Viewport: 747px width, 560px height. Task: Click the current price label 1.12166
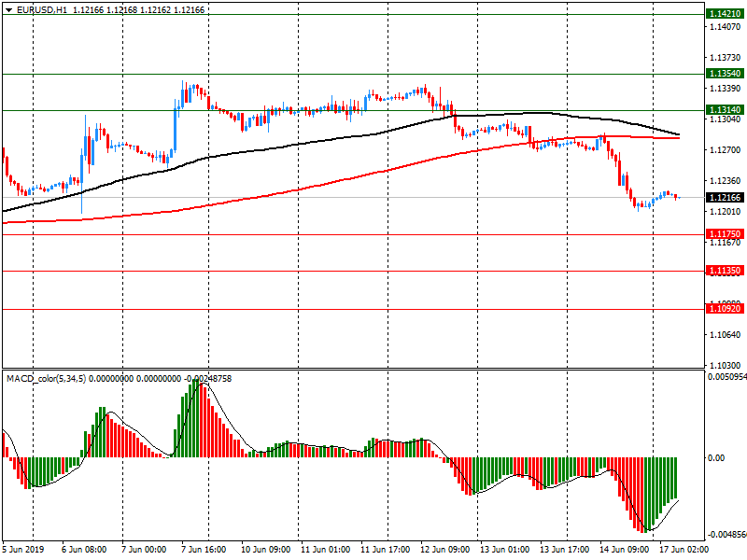pyautogui.click(x=726, y=198)
